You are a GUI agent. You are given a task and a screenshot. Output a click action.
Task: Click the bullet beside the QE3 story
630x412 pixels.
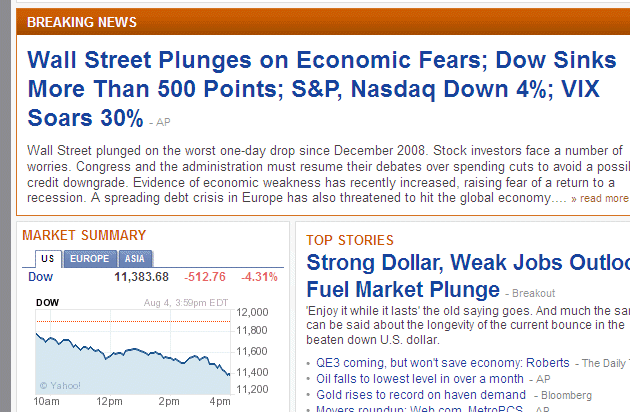point(307,364)
